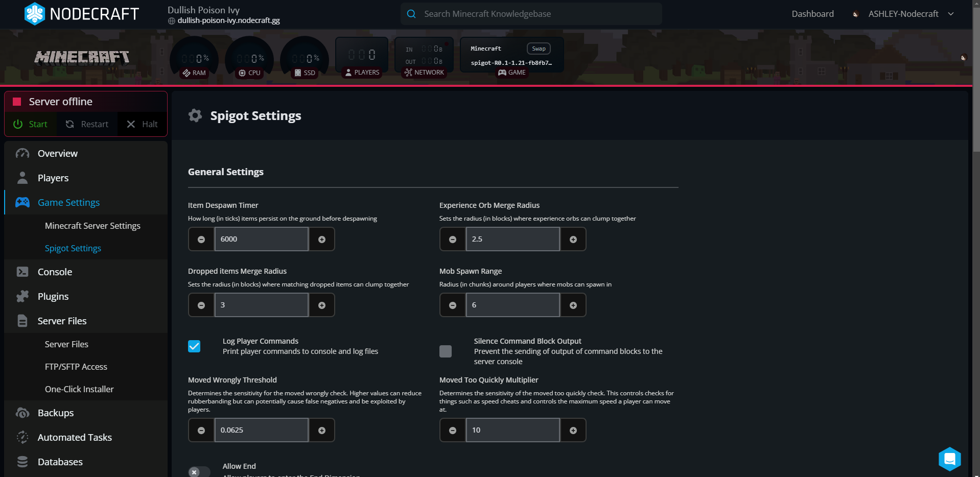Image resolution: width=980 pixels, height=477 pixels.
Task: Open the PLAYERS counter widget
Action: pyautogui.click(x=362, y=58)
